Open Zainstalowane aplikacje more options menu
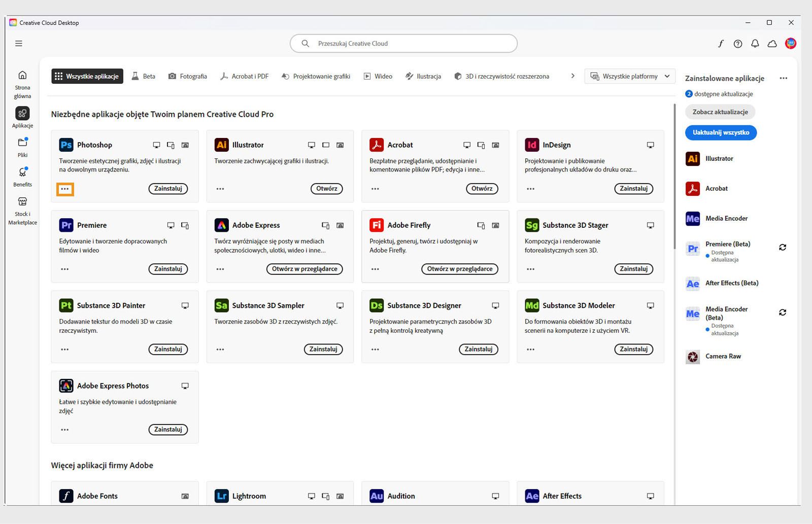Screen dimensions: 812x524 click(784, 79)
